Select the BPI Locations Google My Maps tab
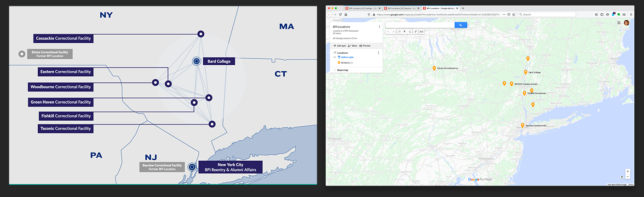 [440, 8]
